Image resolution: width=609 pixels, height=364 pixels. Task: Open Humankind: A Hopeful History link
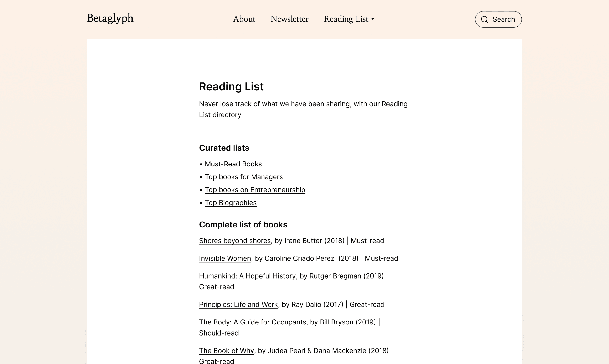click(x=247, y=276)
